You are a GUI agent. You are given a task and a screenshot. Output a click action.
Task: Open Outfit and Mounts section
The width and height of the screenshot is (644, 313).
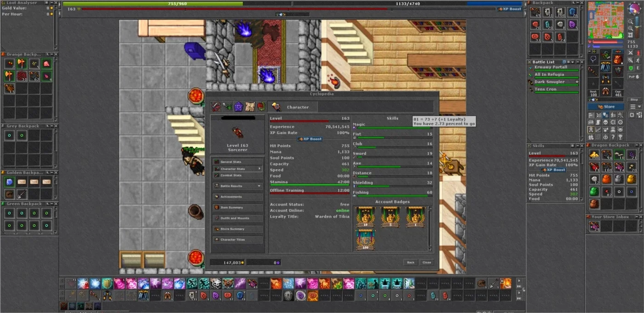click(238, 218)
